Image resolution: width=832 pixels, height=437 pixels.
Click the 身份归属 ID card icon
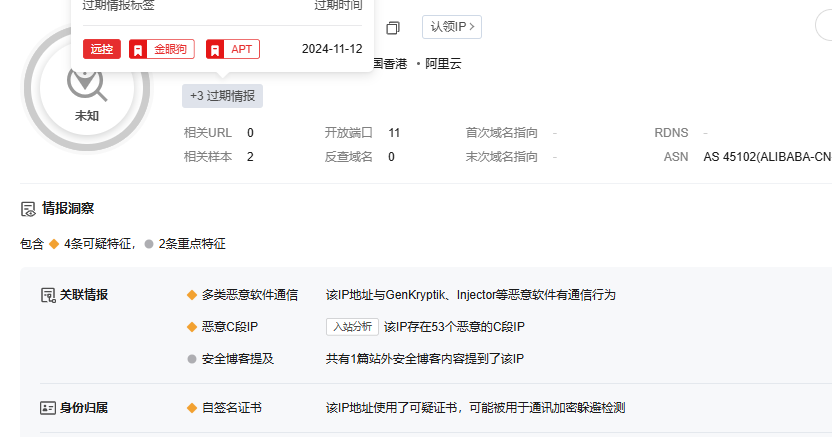47,408
